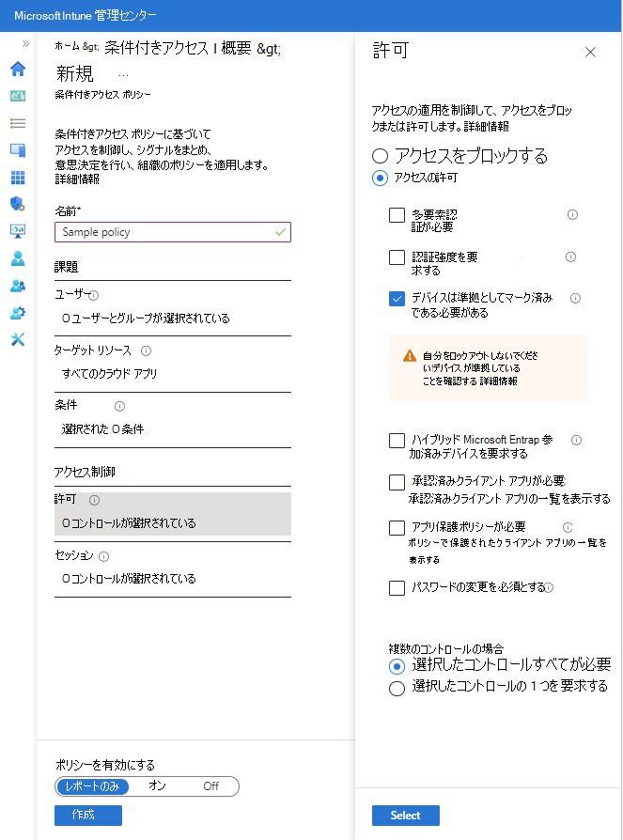The width and height of the screenshot is (623, 840).
Task: Expand the left sidebar with the double chevron
Action: tap(25, 44)
